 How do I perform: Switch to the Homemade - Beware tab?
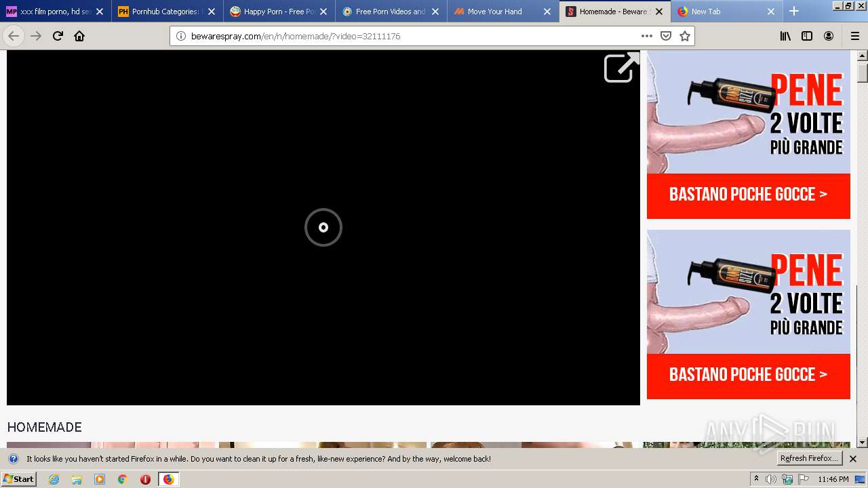615,12
